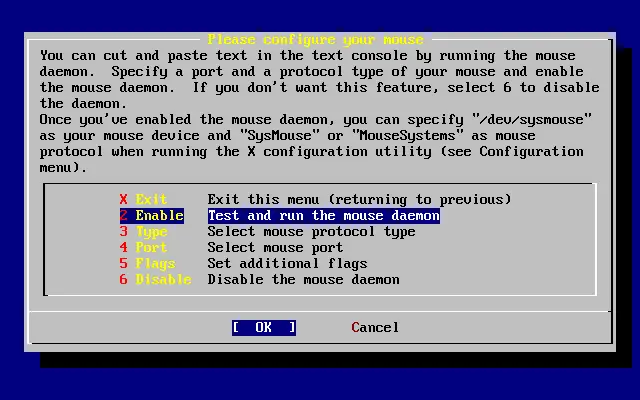Image resolution: width=640 pixels, height=400 pixels.
Task: Click the number 4 hotkey beside Port
Action: 124,248
